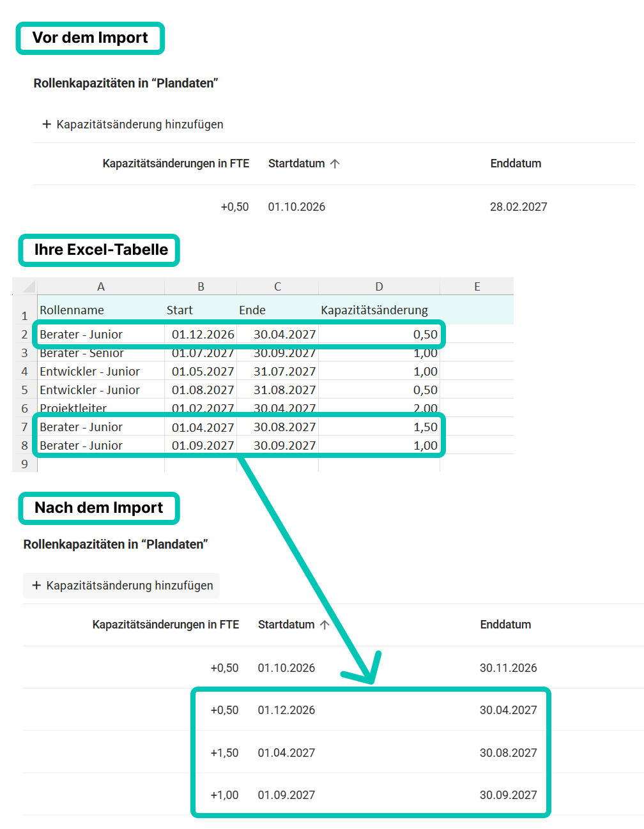This screenshot has height=829, width=644.
Task: Click the 31.08.2027 end date cell
Action: 277,390
